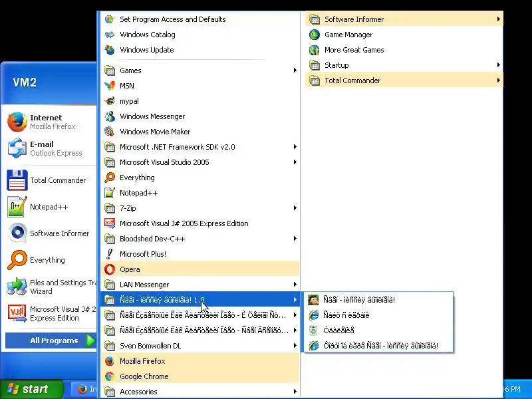
Task: Select the highlighted garbled 1.0 folder entry
Action: [200, 300]
